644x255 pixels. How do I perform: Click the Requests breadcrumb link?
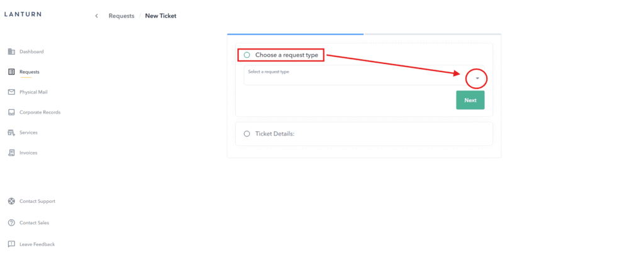pos(121,16)
